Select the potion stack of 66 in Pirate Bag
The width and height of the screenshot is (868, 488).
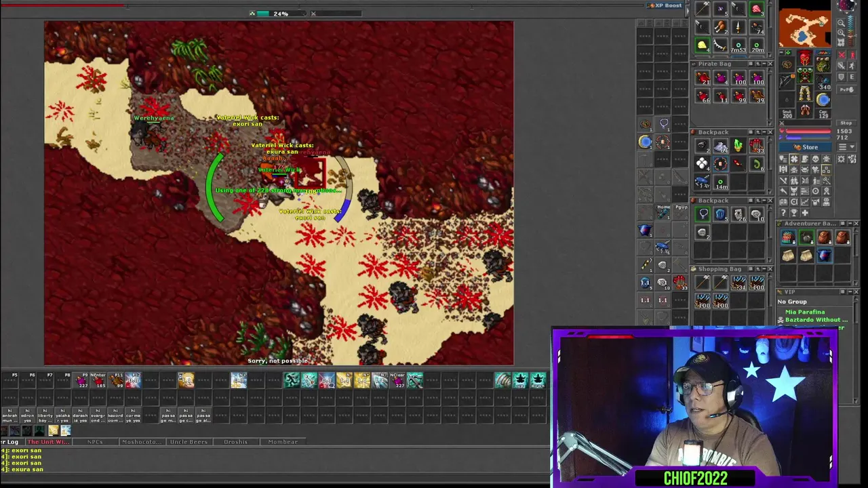pyautogui.click(x=703, y=96)
